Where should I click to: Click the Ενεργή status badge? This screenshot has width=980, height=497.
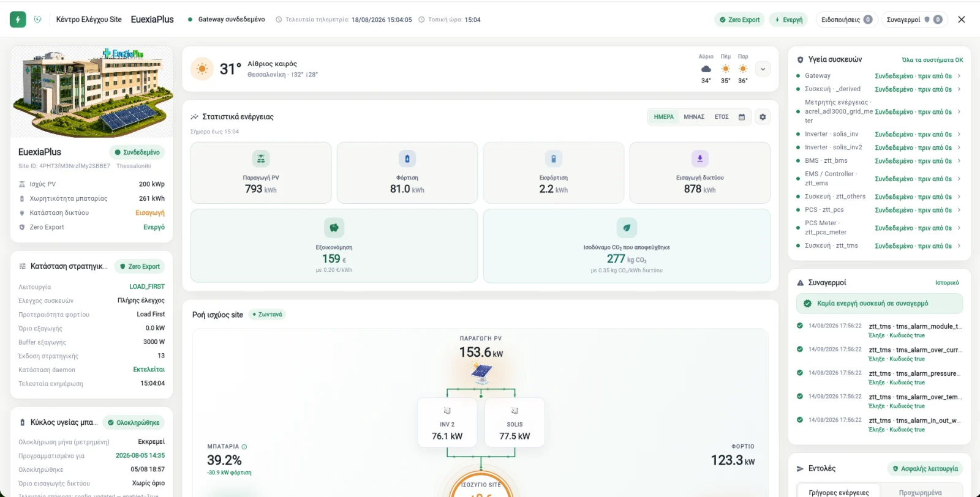click(789, 20)
